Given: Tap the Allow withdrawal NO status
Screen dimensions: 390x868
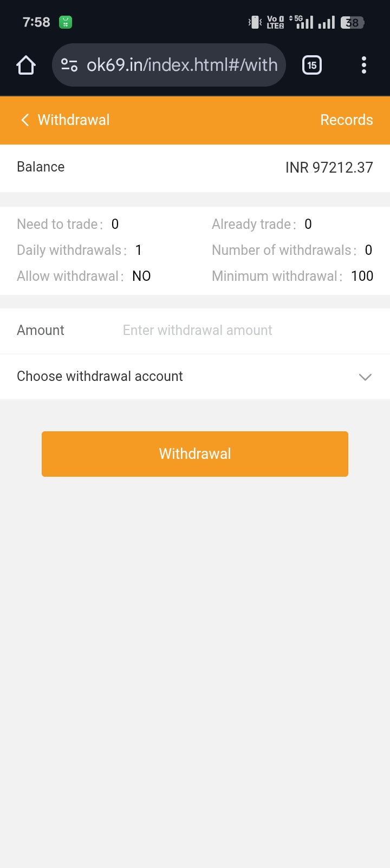Looking at the screenshot, I should [141, 276].
